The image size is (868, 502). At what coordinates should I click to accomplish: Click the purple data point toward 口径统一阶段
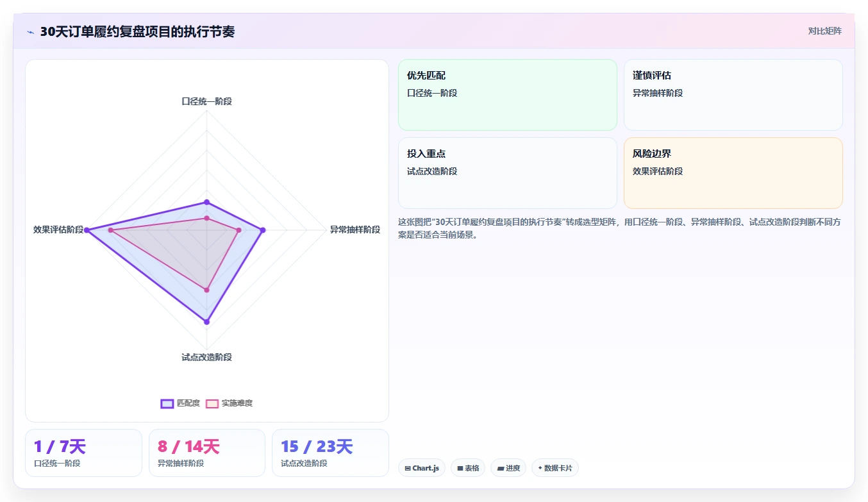206,202
